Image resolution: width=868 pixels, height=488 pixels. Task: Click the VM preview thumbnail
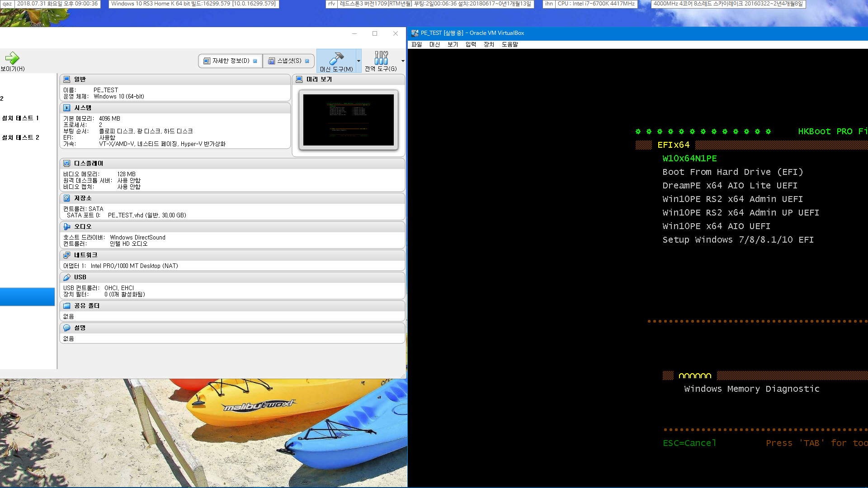coord(349,120)
